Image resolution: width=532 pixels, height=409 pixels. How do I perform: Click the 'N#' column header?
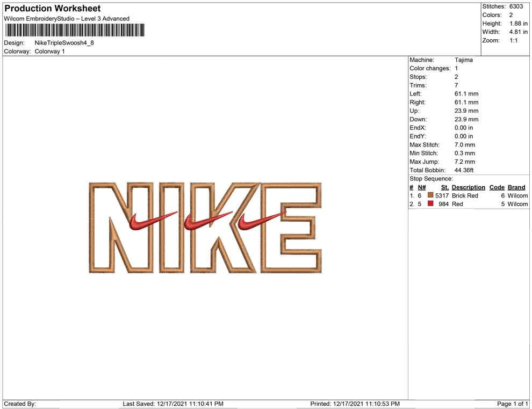click(x=422, y=187)
